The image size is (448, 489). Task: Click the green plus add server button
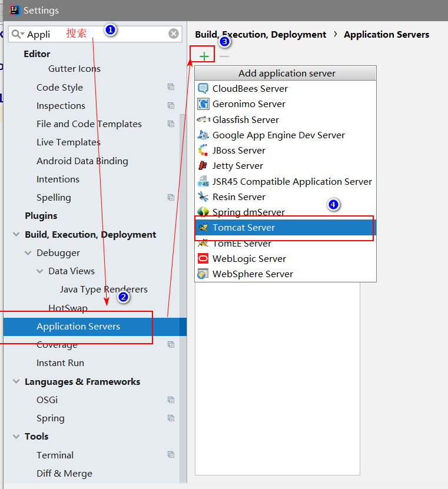coord(204,56)
